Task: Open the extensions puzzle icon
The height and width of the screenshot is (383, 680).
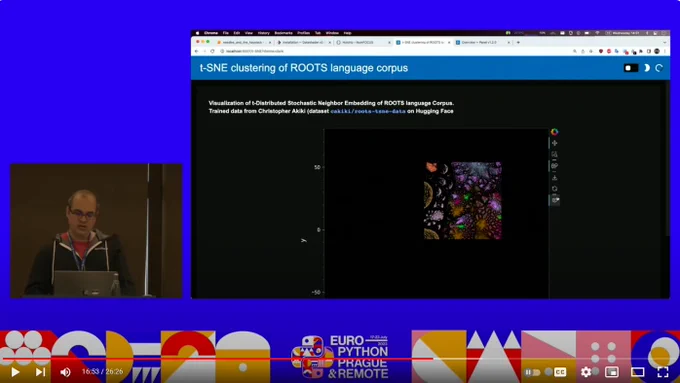Action: [x=641, y=51]
